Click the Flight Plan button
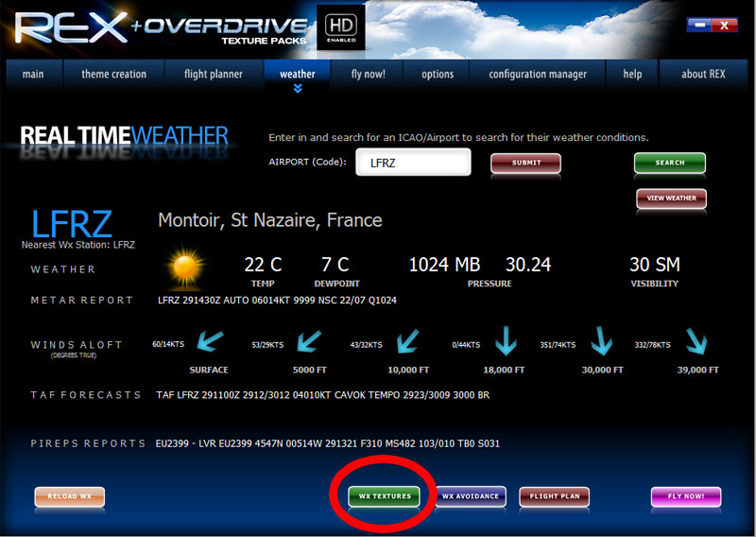 tap(555, 496)
